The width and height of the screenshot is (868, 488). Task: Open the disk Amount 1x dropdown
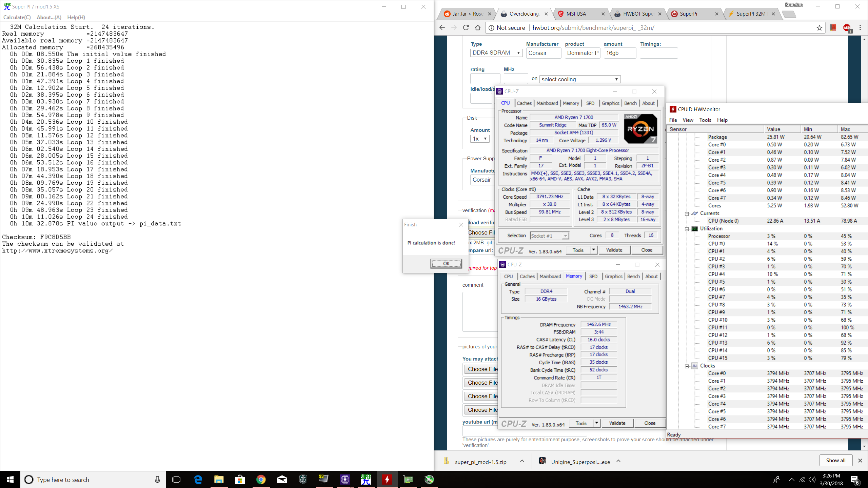pos(479,139)
